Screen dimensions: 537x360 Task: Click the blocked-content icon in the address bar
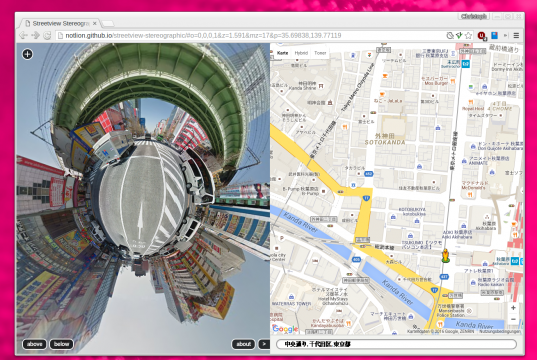click(450, 35)
